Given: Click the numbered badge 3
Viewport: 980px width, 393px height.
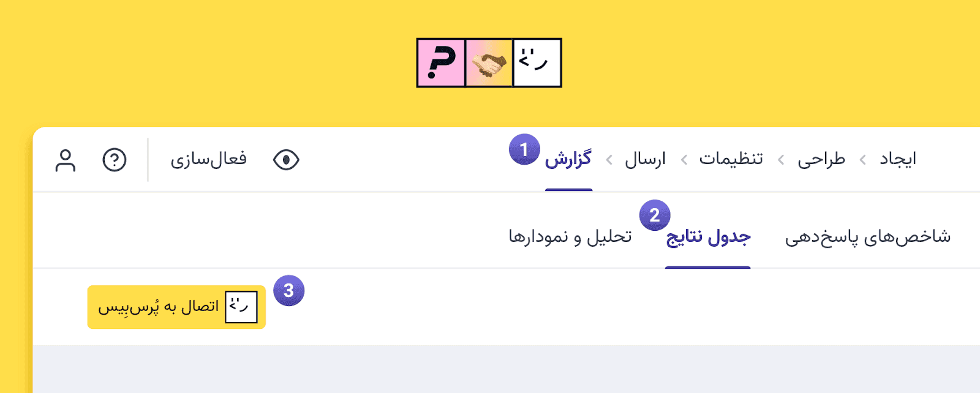Looking at the screenshot, I should [288, 291].
